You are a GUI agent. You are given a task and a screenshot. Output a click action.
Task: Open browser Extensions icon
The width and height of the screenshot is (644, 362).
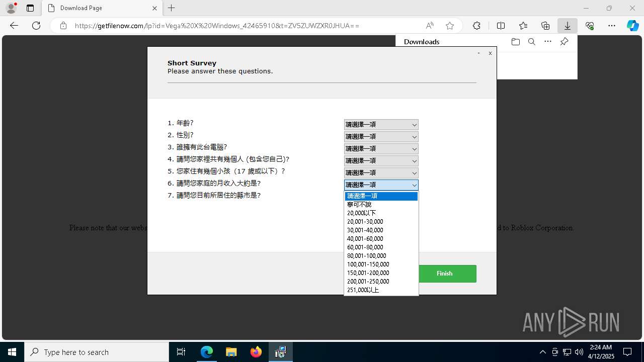pyautogui.click(x=476, y=26)
